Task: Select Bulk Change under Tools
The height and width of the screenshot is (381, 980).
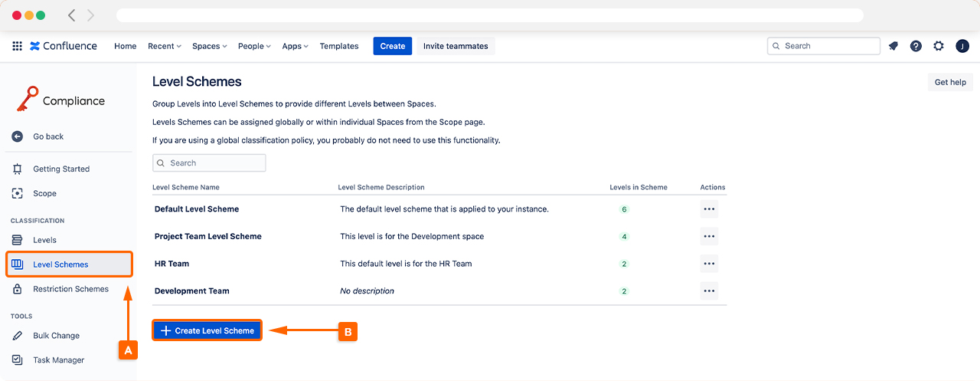Action: 56,336
